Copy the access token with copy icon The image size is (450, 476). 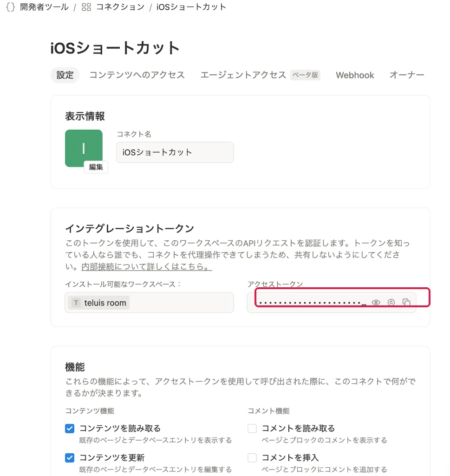(406, 302)
